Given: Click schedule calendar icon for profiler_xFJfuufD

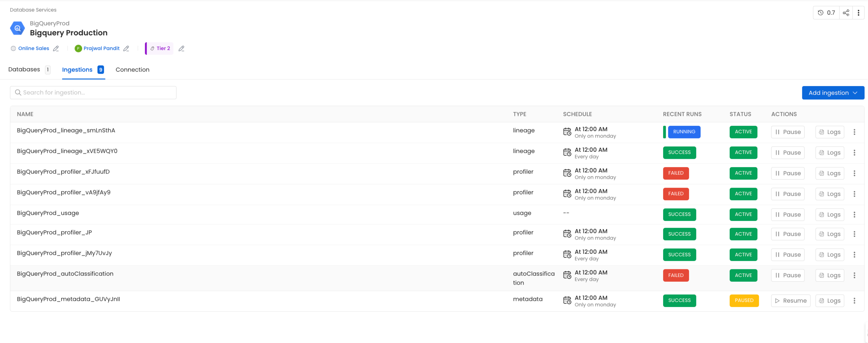Looking at the screenshot, I should 567,173.
